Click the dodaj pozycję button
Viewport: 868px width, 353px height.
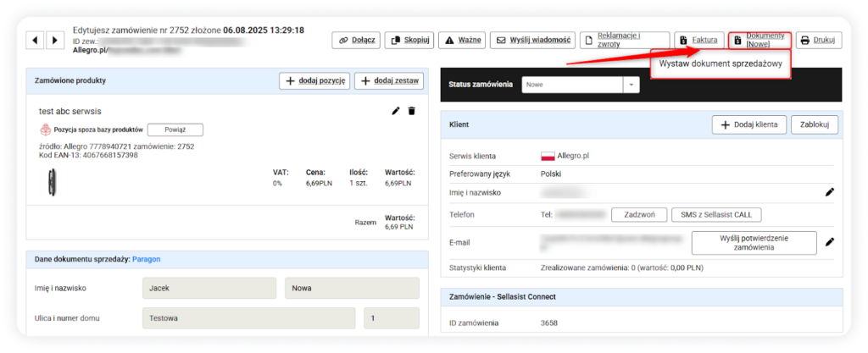[314, 80]
